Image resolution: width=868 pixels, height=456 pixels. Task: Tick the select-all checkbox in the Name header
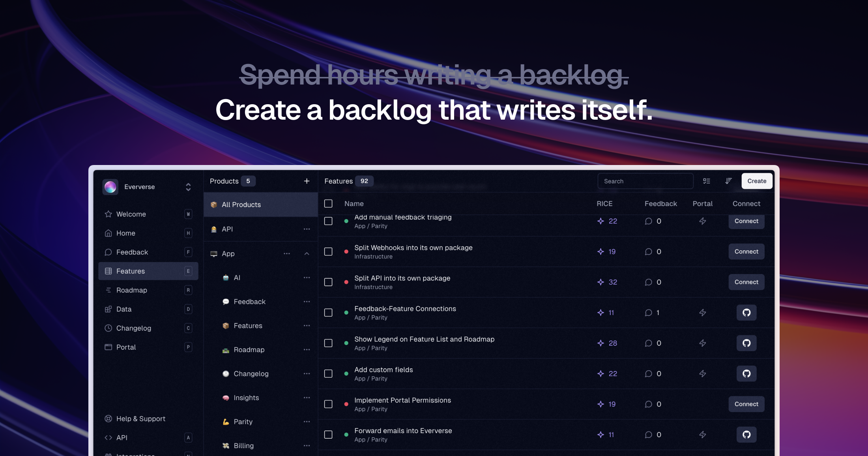[328, 203]
